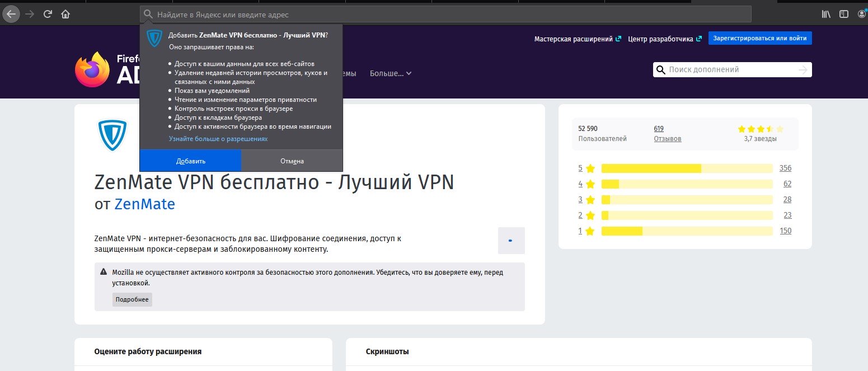Click the rating number 3 link
The height and width of the screenshot is (371, 868).
580,200
